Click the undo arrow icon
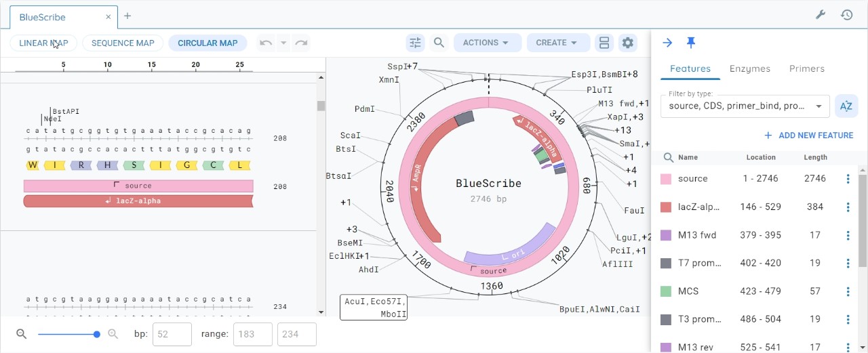 point(266,43)
